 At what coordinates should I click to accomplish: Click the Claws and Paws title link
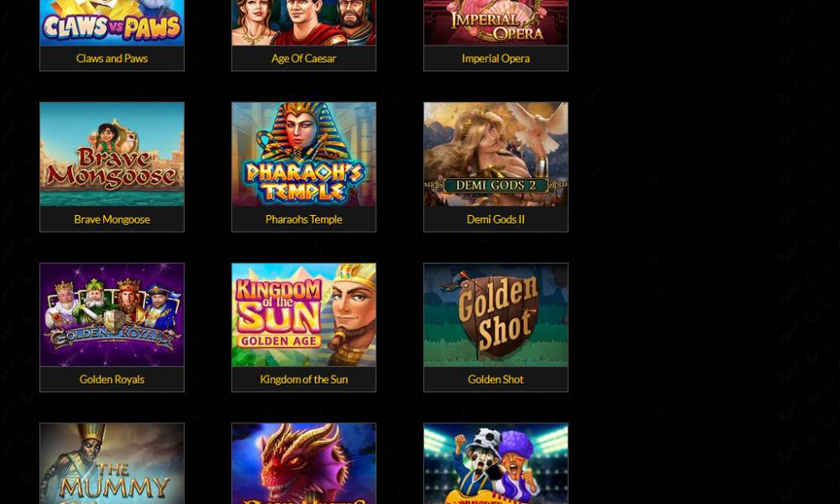click(x=112, y=59)
